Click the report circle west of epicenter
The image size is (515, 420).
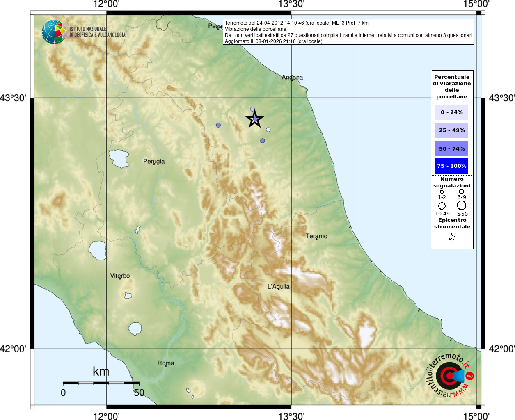click(218, 125)
